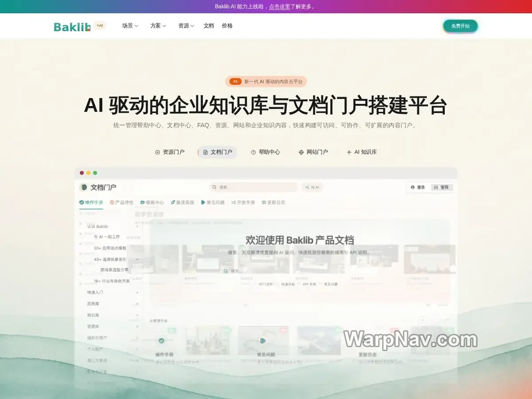Screen dimensions: 532x399
Task: Switch to the AI 知识库 tab
Action: (362, 152)
